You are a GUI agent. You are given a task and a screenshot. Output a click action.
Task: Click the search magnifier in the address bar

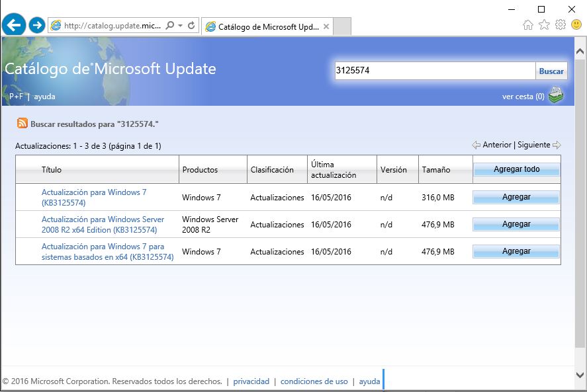click(170, 25)
